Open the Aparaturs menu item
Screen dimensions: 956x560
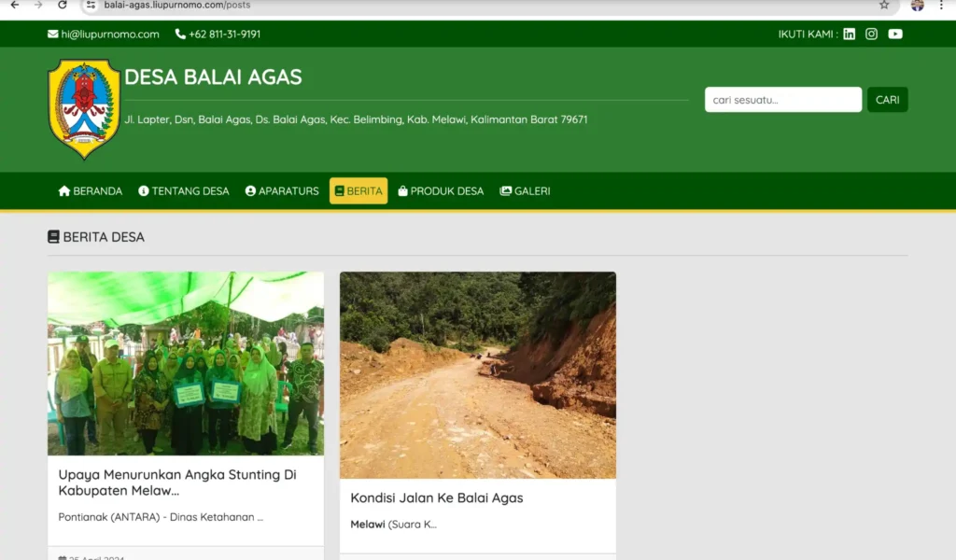tap(282, 190)
